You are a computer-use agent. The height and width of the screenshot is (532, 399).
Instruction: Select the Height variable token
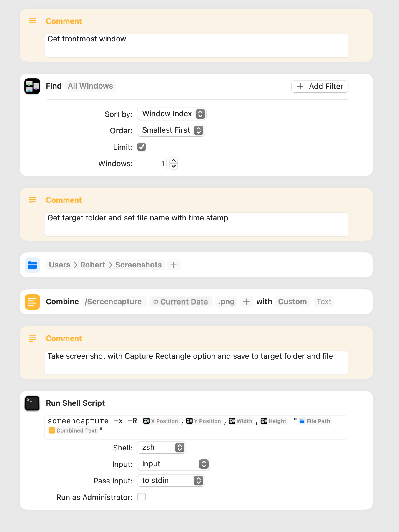click(274, 421)
